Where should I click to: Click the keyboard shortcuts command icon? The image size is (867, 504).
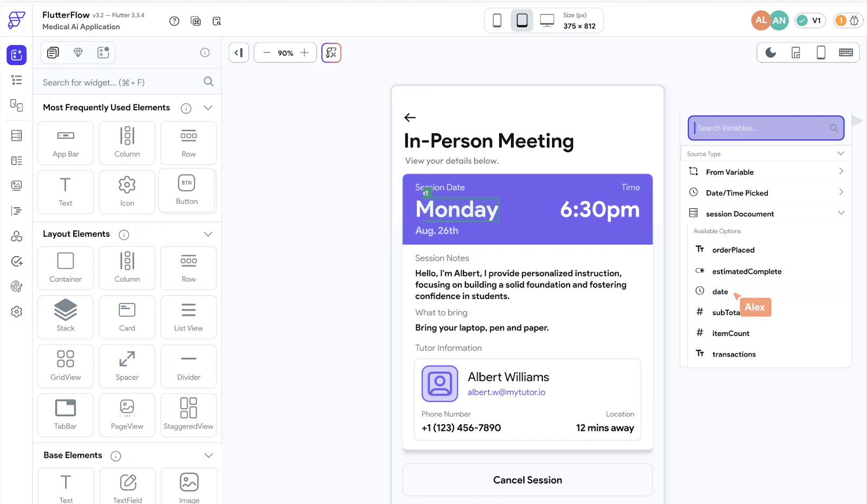coord(196,21)
